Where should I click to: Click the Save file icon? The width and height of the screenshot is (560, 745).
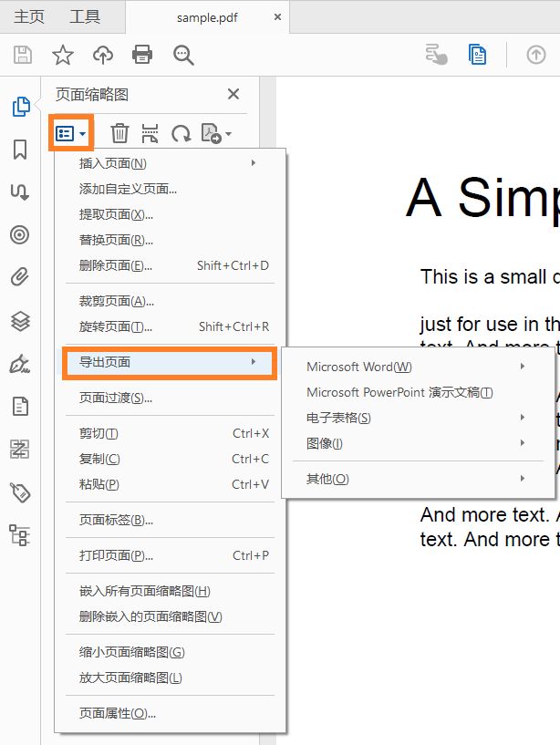coord(22,55)
